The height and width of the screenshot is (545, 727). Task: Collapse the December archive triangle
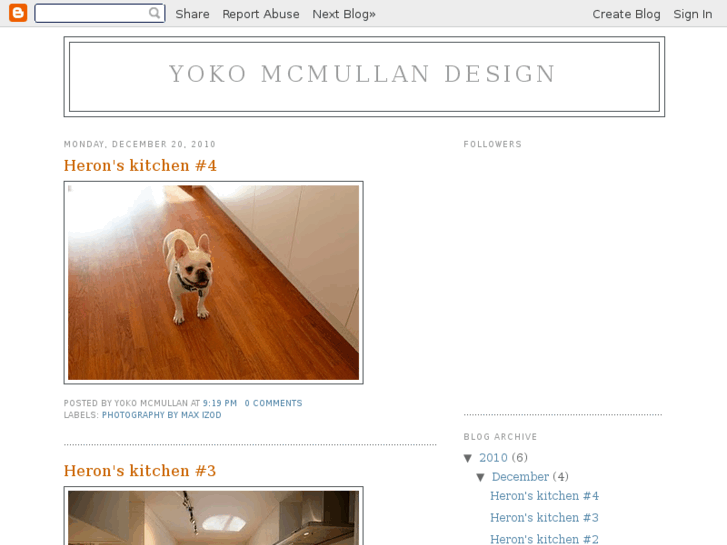coord(480,477)
